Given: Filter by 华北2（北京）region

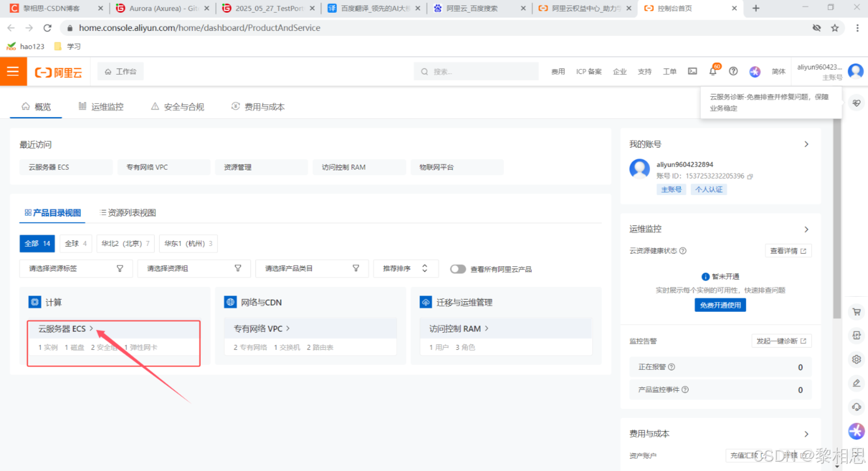Looking at the screenshot, I should click(x=126, y=243).
